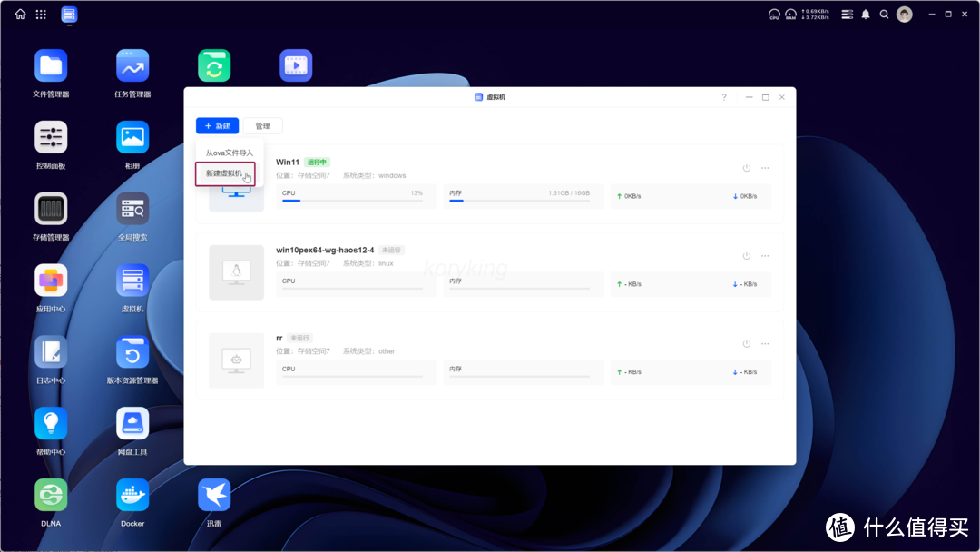Open linux thumbnail of win10pex64-wg-haos12-4
The width and height of the screenshot is (980, 552).
click(x=236, y=272)
